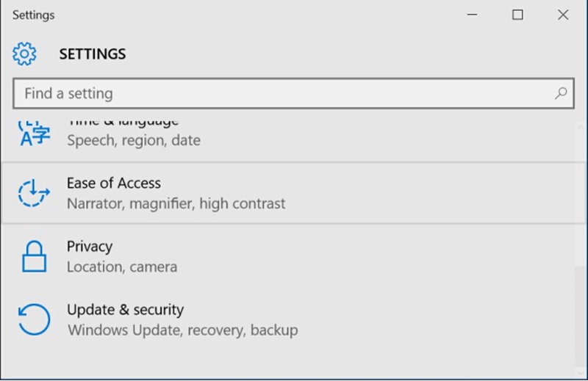
Task: Click the SETTINGS heading text
Action: coord(93,54)
